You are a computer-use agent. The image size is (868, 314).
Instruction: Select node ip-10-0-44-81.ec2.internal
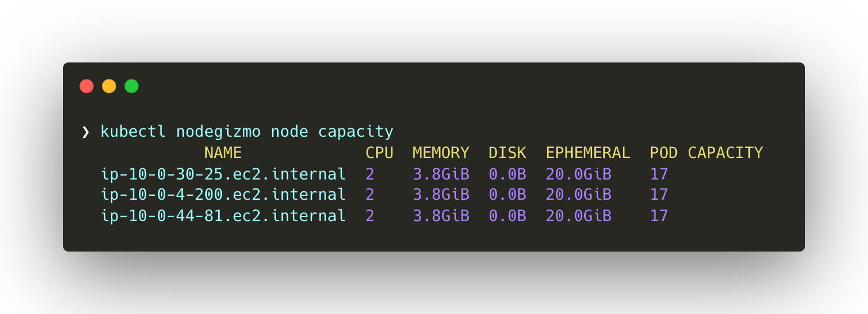tap(223, 216)
